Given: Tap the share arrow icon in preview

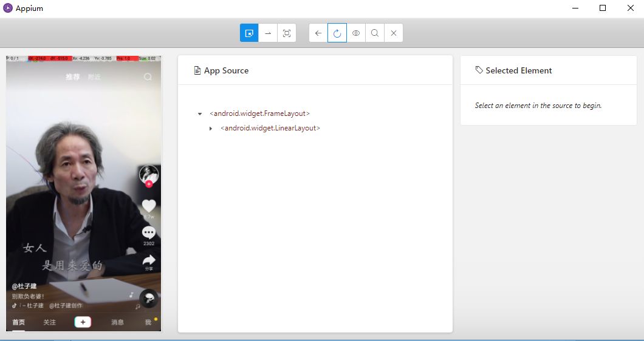Looking at the screenshot, I should [149, 260].
